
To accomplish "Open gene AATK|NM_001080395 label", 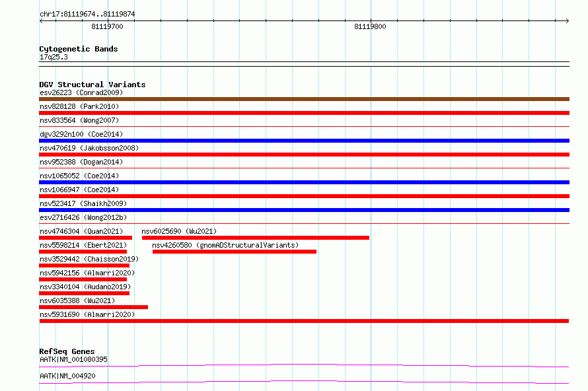I will click(73, 359).
